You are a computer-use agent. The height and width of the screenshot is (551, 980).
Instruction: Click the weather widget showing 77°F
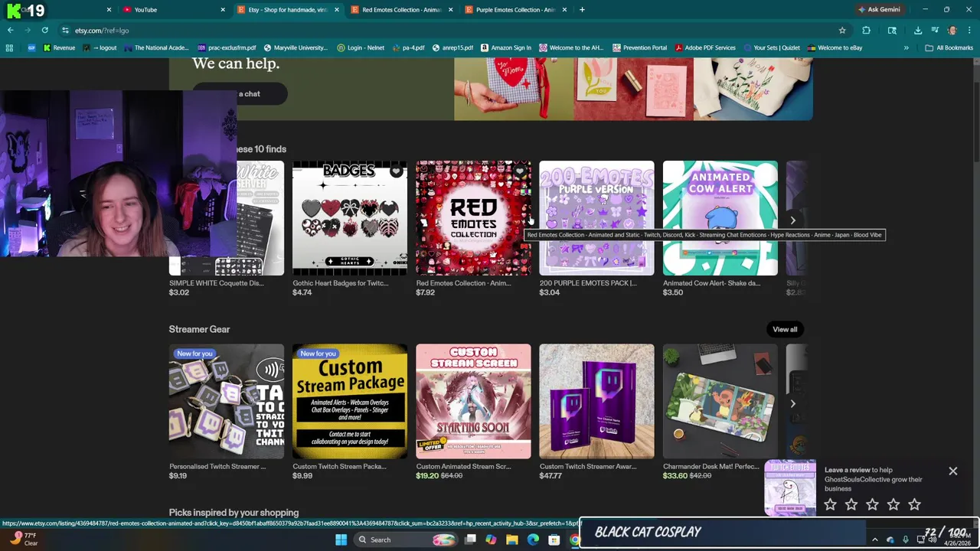23,539
